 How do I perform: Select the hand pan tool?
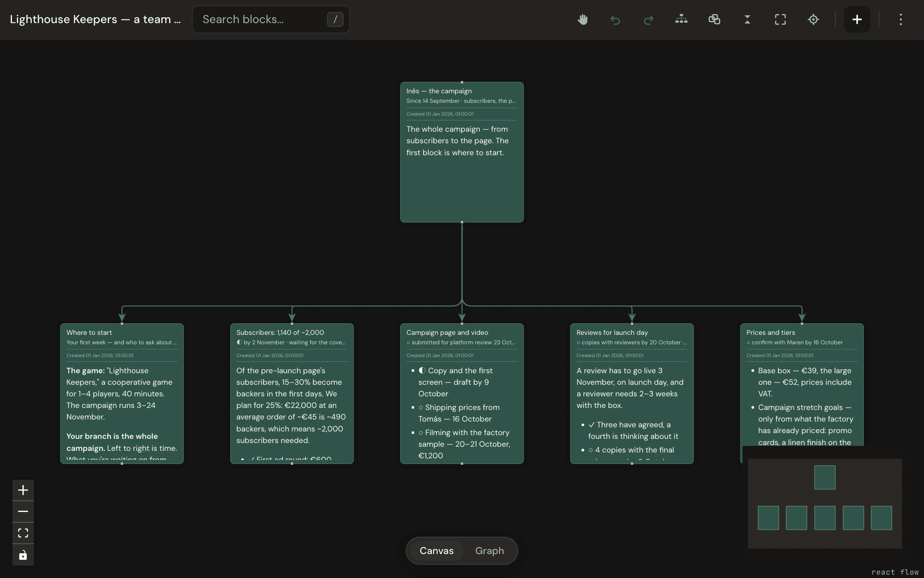(582, 19)
